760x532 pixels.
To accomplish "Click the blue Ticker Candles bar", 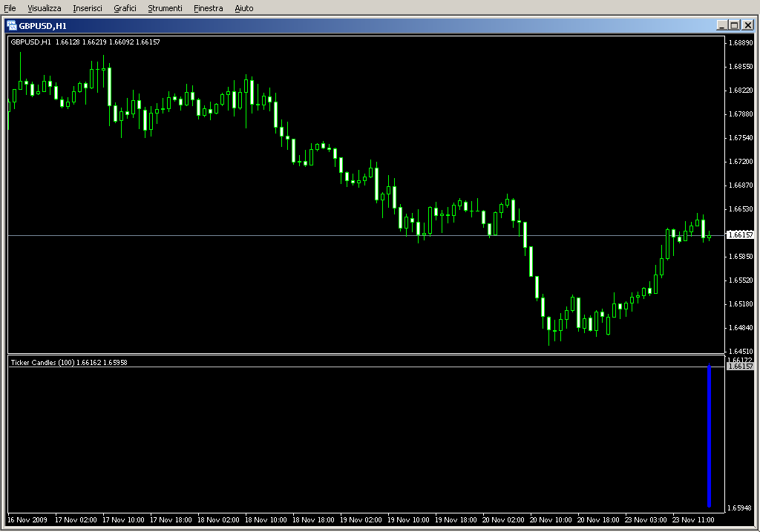I will (709, 436).
